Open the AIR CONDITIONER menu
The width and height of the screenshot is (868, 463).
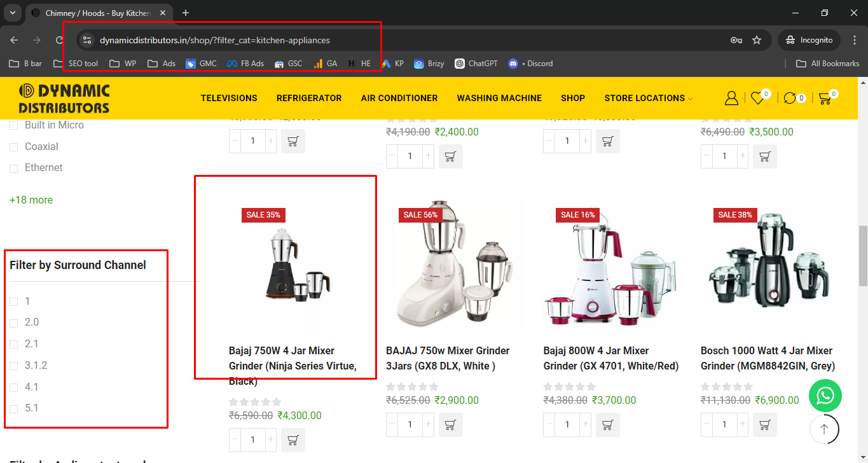click(399, 98)
